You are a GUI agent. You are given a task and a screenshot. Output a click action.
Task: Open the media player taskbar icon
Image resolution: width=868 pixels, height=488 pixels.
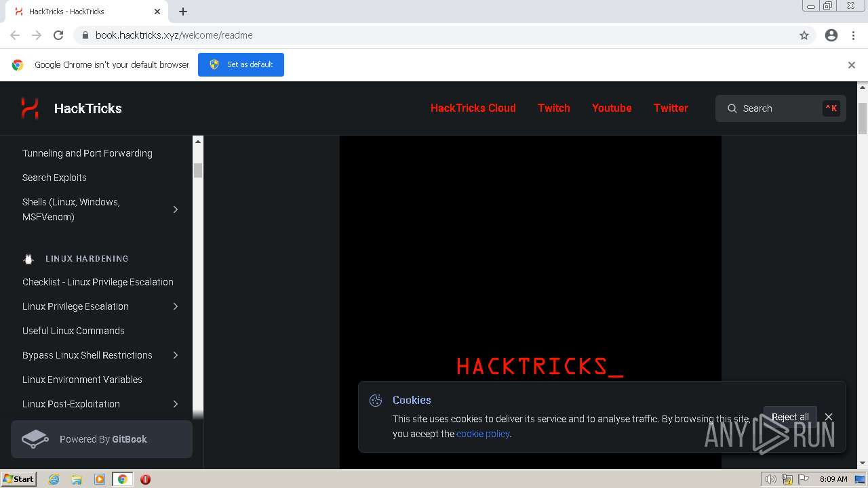pos(100,479)
